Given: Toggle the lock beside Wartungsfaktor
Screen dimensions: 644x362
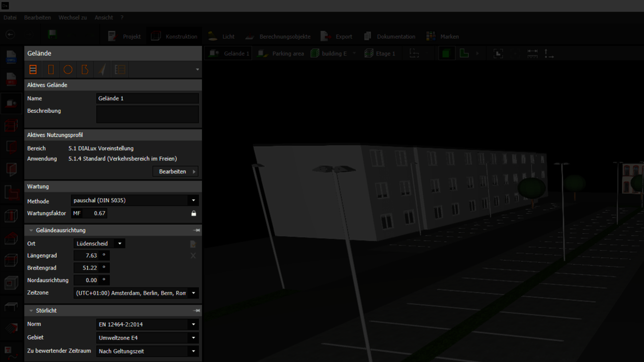Looking at the screenshot, I should (193, 213).
